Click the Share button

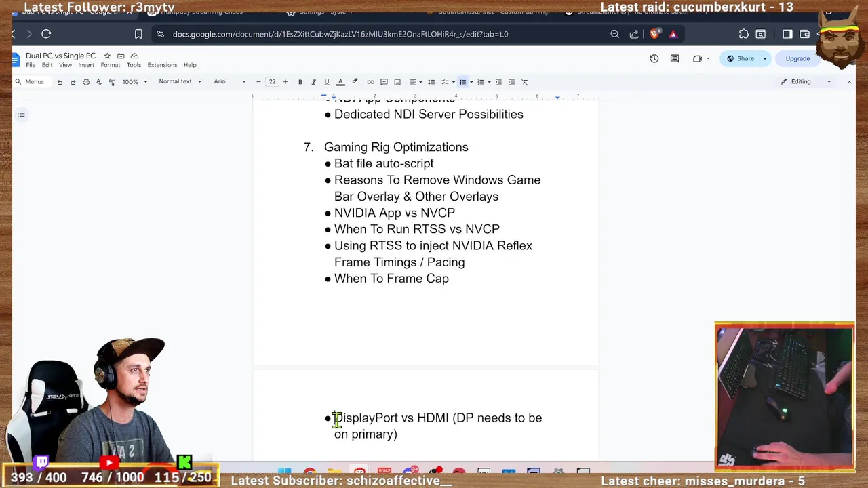(x=739, y=58)
